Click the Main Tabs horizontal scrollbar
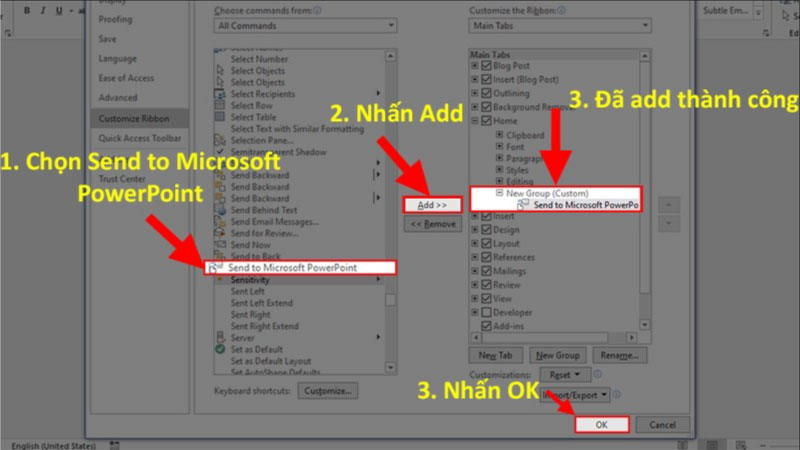Viewport: 800px width, 450px height. [554, 337]
